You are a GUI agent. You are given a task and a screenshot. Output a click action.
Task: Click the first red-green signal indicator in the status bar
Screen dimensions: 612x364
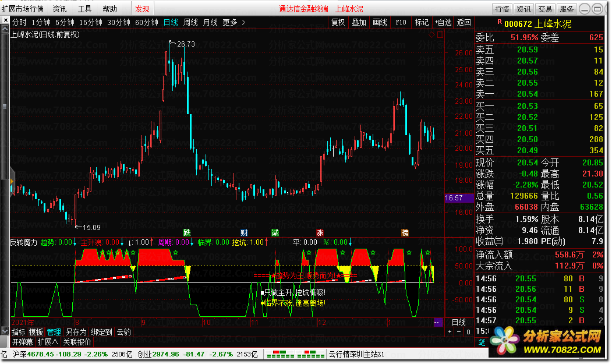click(x=280, y=354)
